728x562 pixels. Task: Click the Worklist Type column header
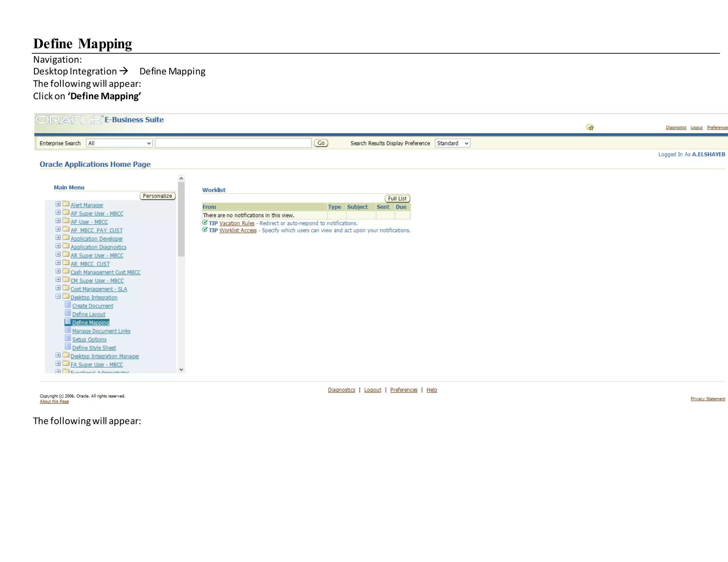[x=337, y=207]
